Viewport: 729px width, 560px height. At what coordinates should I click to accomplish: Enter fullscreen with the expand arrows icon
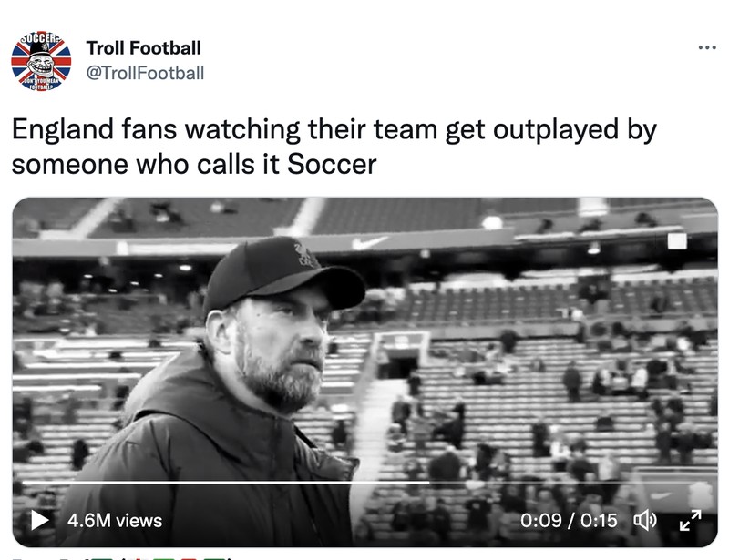692,522
